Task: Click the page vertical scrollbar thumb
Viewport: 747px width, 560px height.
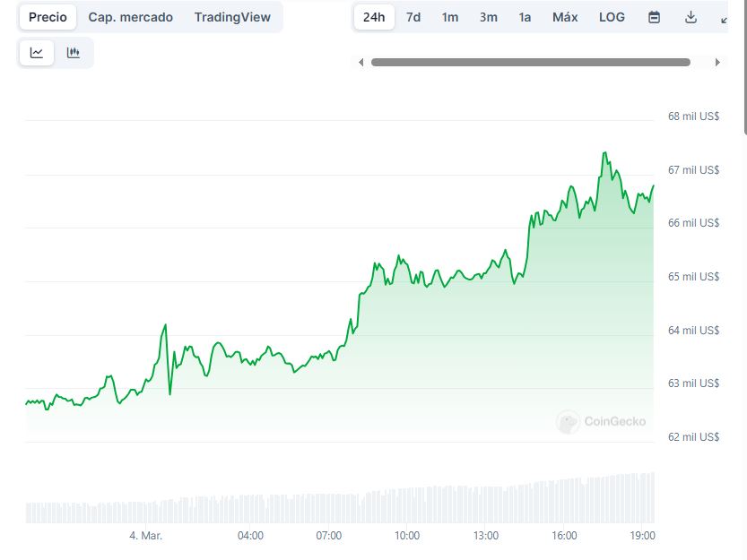Action: coord(745,66)
